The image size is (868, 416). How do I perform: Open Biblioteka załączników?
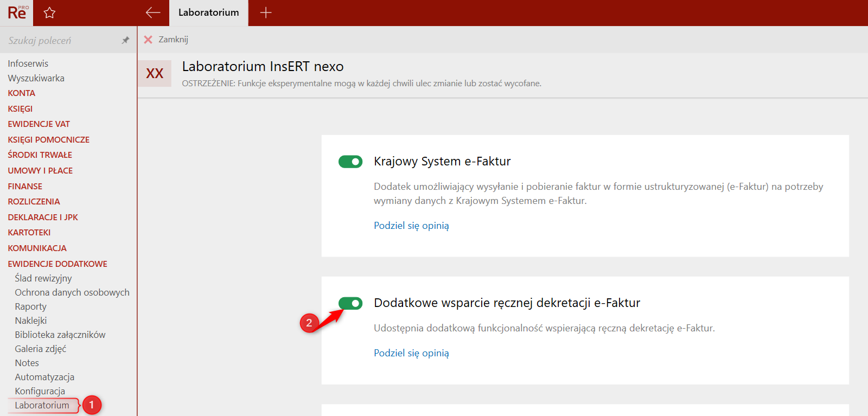coord(60,335)
